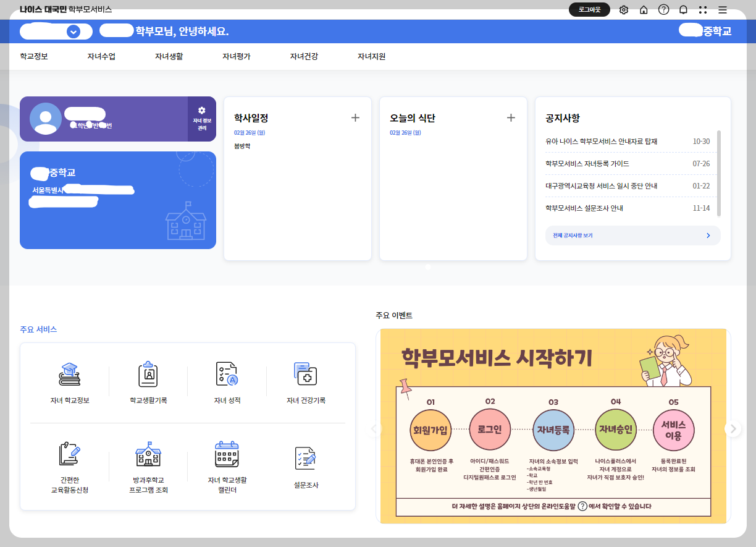The image size is (756, 547).
Task: Advance the event banner with right arrow
Action: [732, 428]
